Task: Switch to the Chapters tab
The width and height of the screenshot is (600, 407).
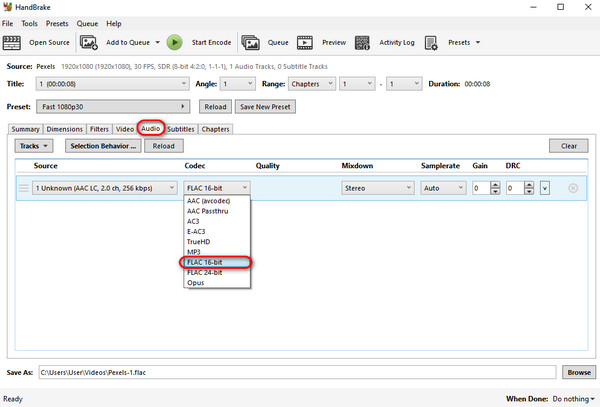Action: pos(215,129)
